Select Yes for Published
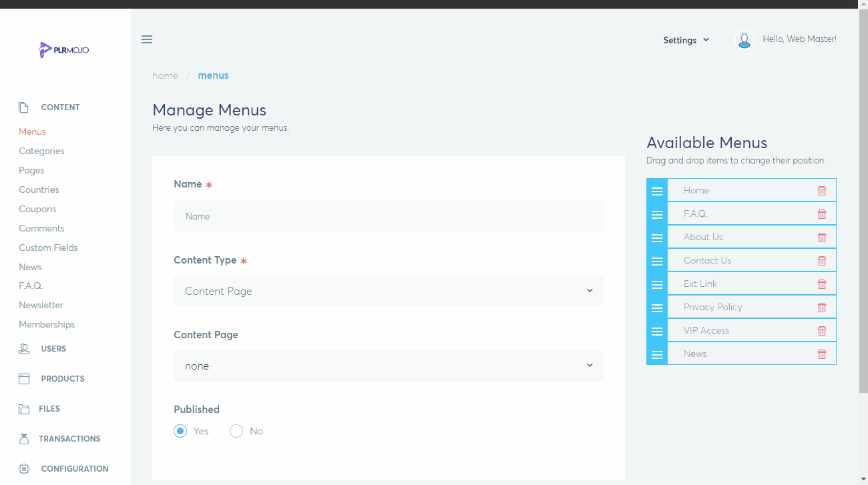The height and width of the screenshot is (485, 868). click(x=180, y=431)
